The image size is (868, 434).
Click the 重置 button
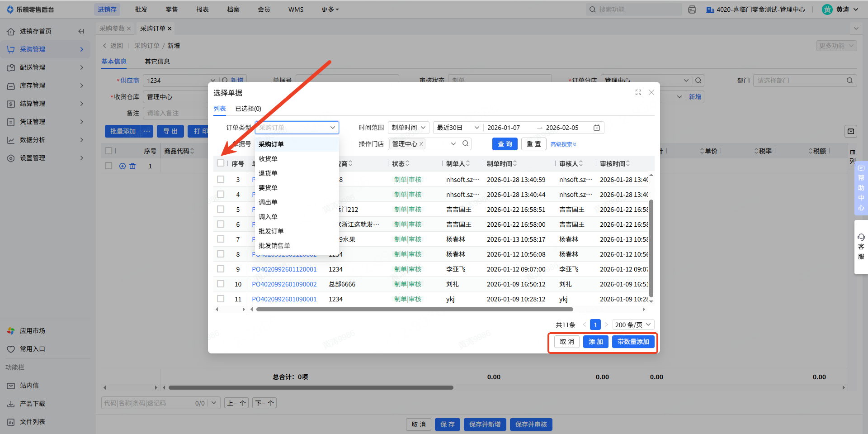pyautogui.click(x=534, y=144)
